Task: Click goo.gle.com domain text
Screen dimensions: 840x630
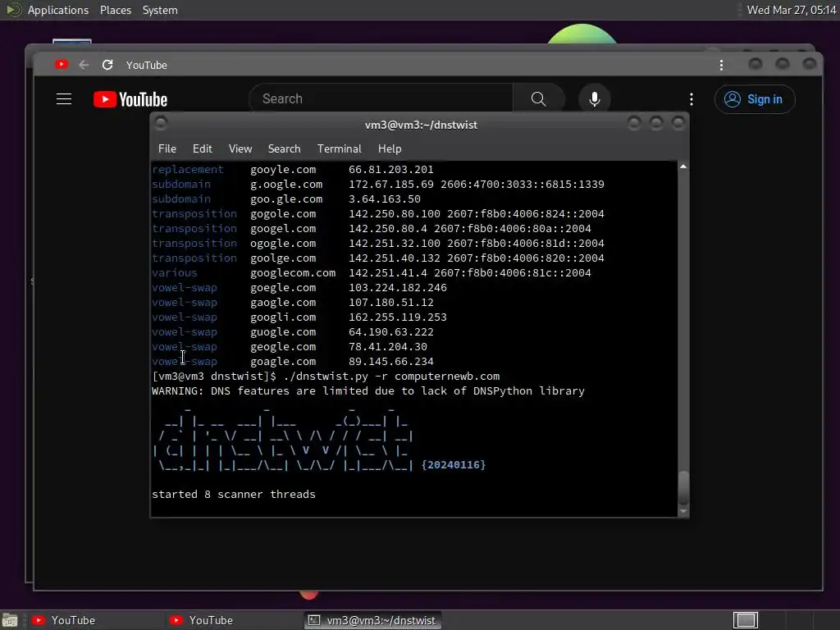Action: (x=286, y=199)
